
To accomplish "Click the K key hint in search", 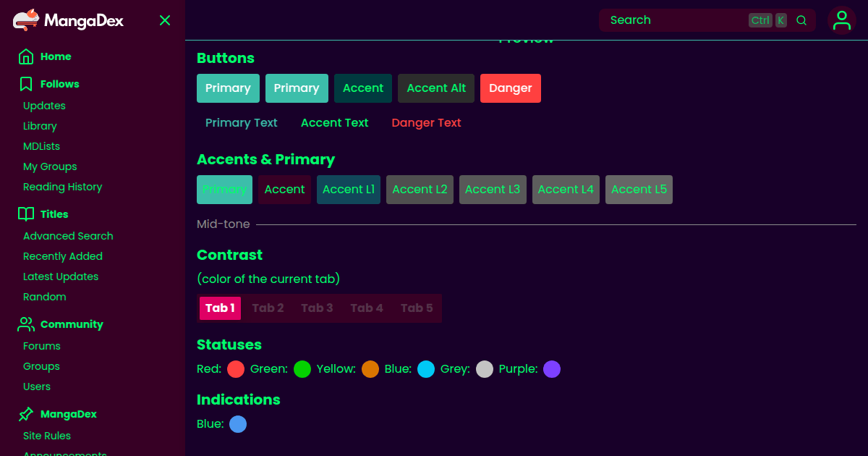I will click(781, 20).
